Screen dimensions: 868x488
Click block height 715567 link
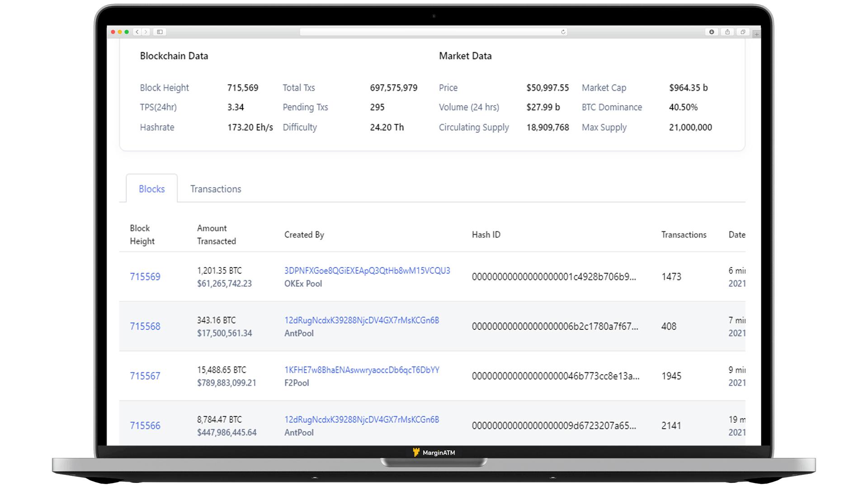[145, 376]
